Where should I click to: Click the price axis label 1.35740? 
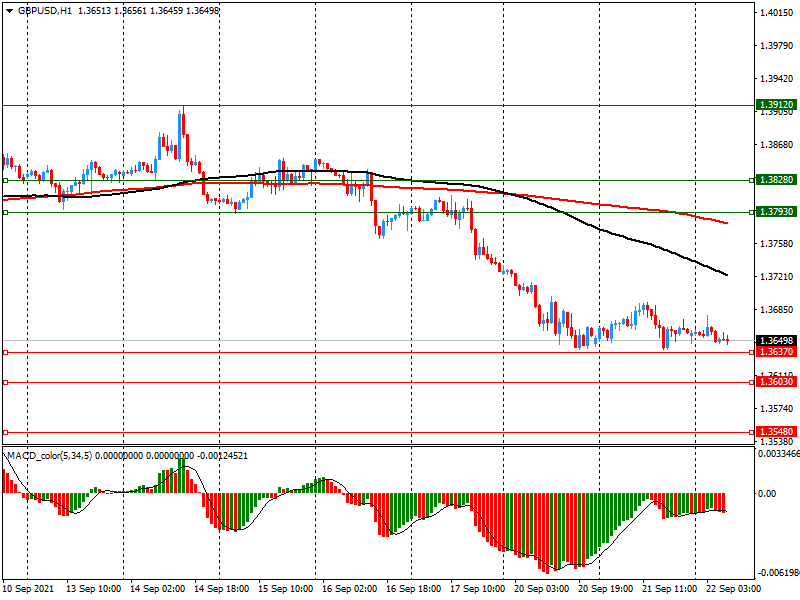777,409
